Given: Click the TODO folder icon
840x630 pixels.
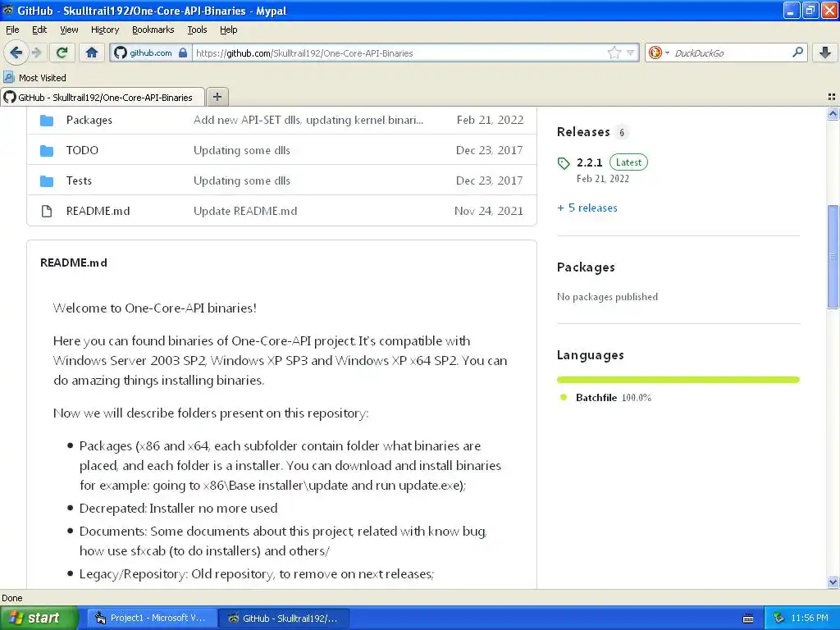Looking at the screenshot, I should tap(47, 151).
